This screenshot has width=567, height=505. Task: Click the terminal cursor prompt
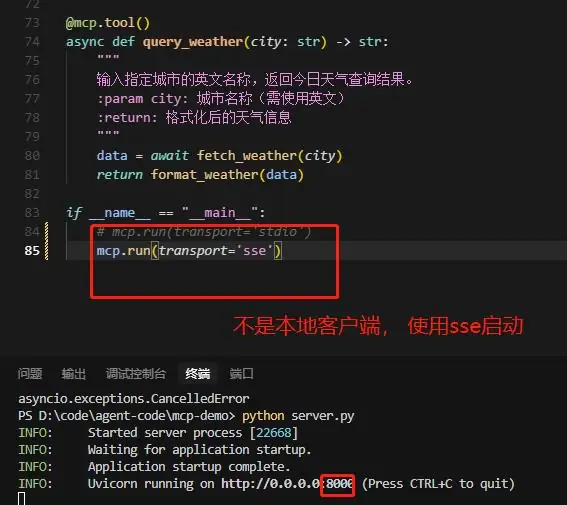point(22,499)
